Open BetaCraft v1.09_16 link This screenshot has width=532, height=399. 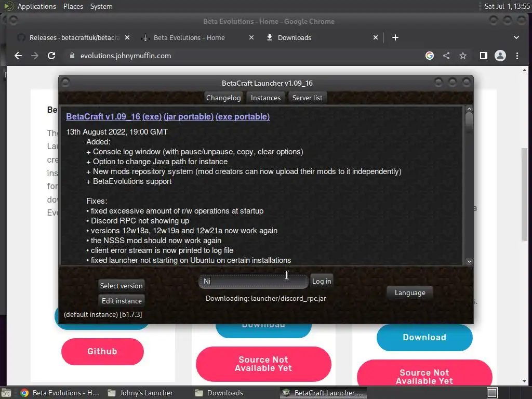click(x=103, y=116)
